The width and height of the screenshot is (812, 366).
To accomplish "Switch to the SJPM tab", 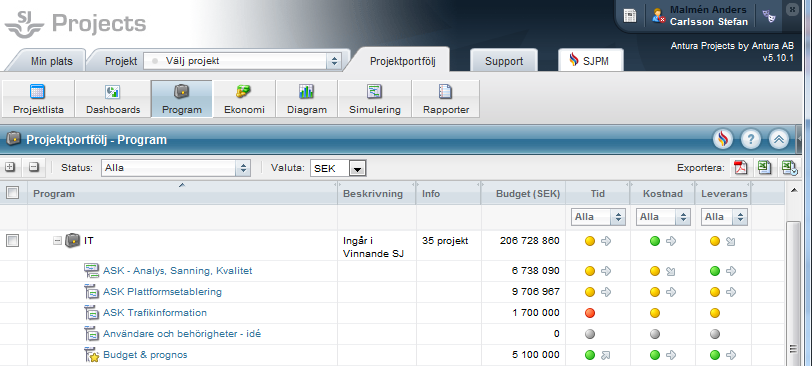I will point(591,61).
